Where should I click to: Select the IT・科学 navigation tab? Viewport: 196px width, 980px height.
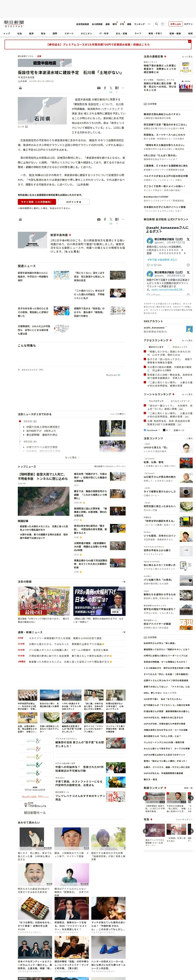click(104, 33)
